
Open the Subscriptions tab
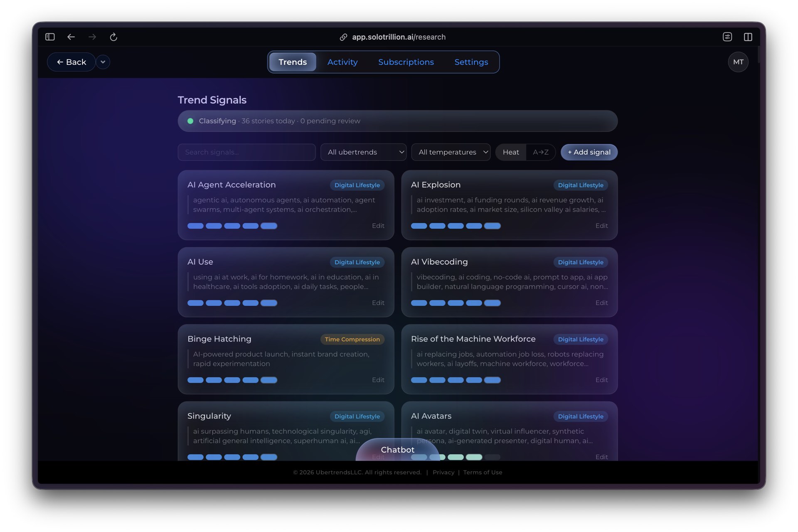tap(406, 62)
